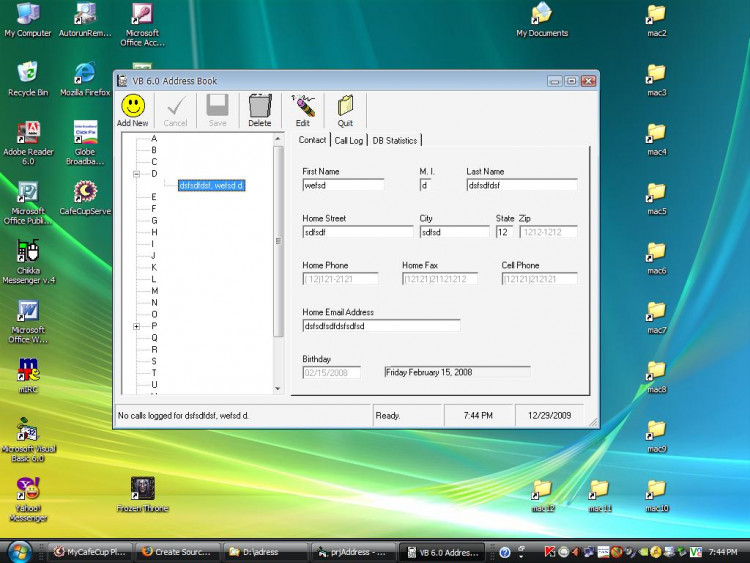
Task: Select letter C in the tree
Action: (x=154, y=162)
